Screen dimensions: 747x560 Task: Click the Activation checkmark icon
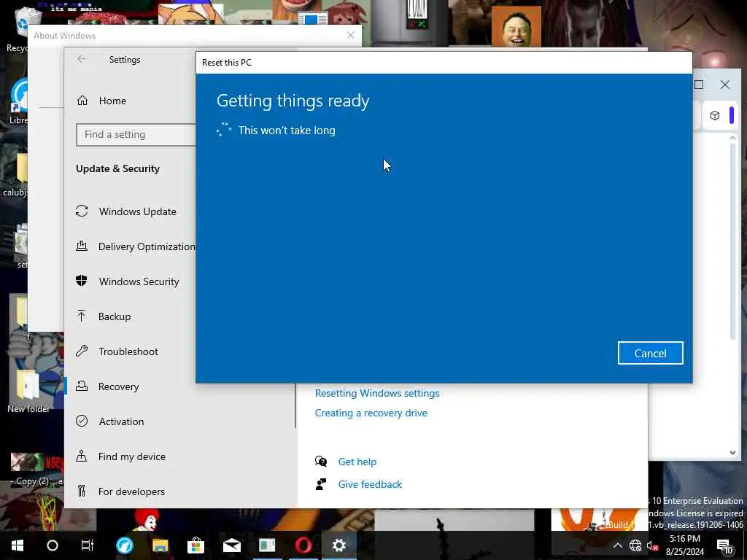pyautogui.click(x=82, y=421)
